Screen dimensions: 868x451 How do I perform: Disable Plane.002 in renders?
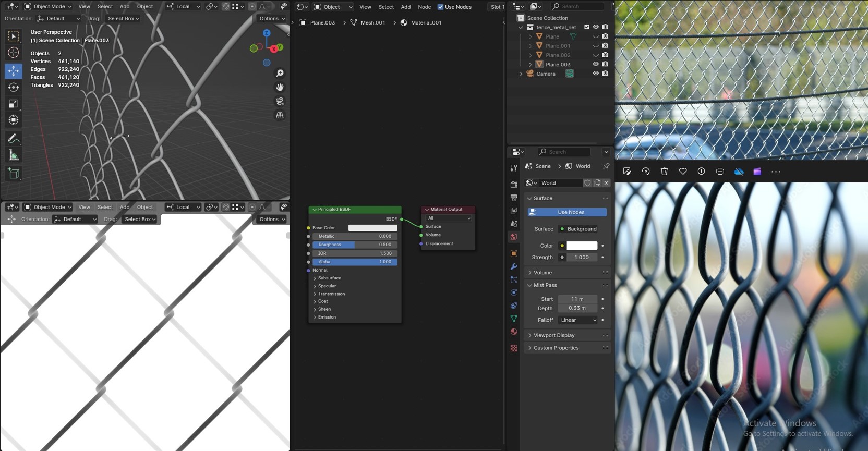[x=605, y=55]
